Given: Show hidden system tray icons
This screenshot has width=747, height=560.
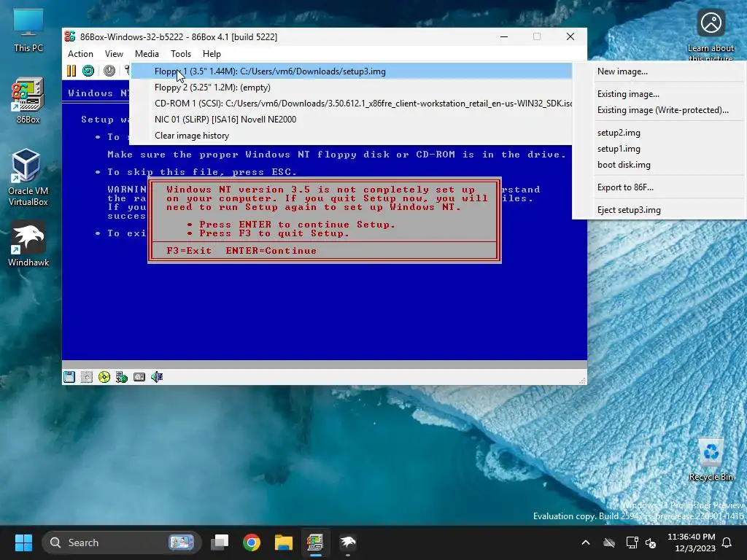Looking at the screenshot, I should pyautogui.click(x=586, y=542).
